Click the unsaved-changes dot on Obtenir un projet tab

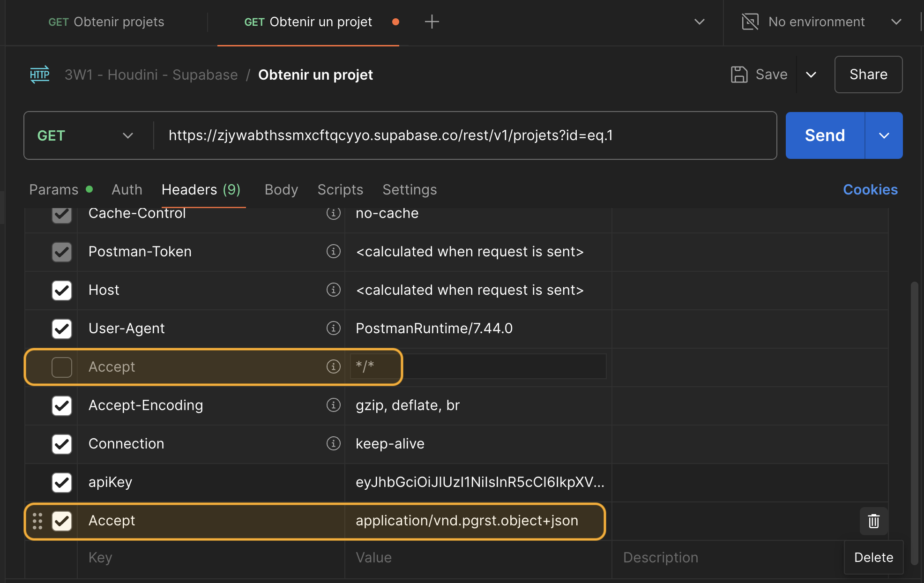pos(395,22)
